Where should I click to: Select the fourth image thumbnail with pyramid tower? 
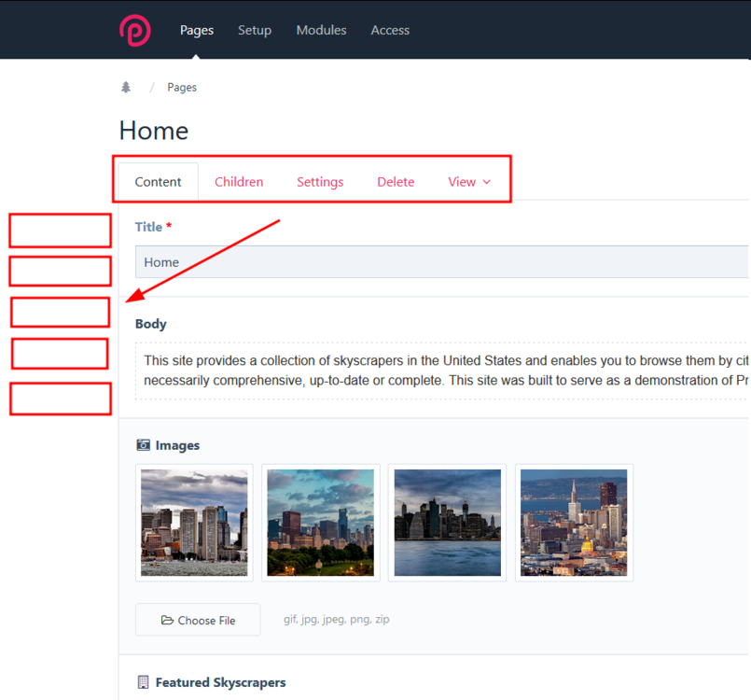(x=574, y=523)
